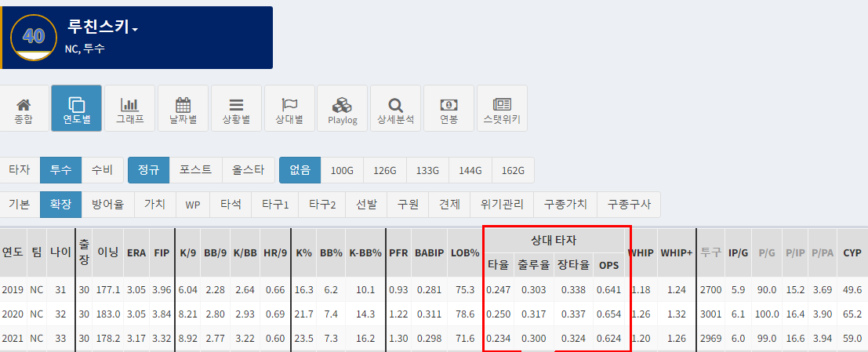Click the 3001 pitch count value
The width and height of the screenshot is (868, 352).
(x=710, y=314)
